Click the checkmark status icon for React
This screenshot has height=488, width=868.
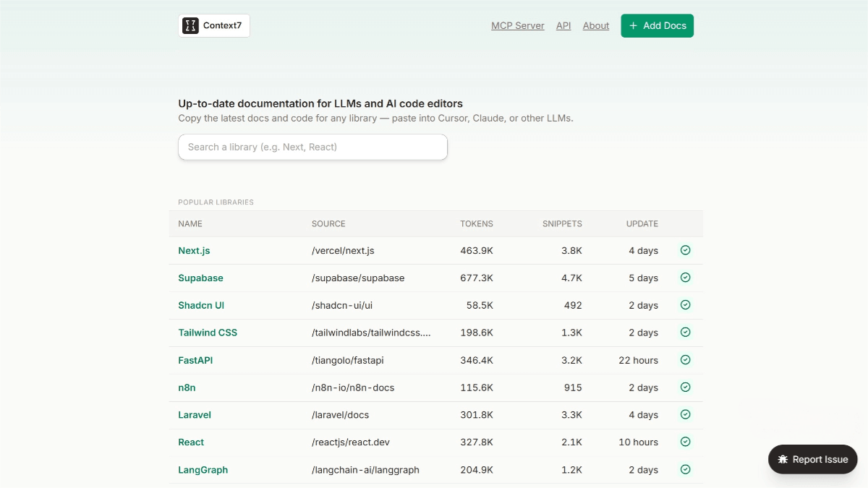[x=685, y=442]
